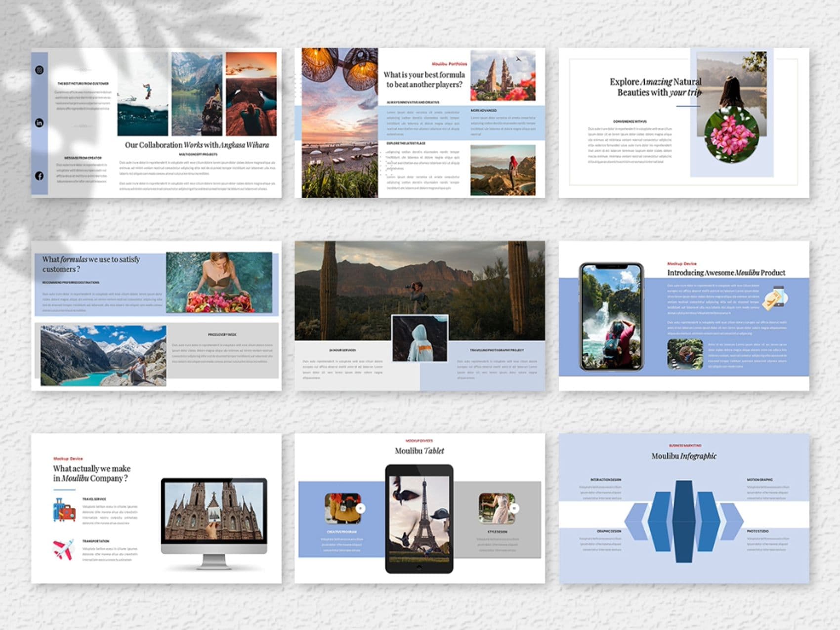Click the round button on Style Design image
This screenshot has width=840, height=630.
pyautogui.click(x=514, y=508)
